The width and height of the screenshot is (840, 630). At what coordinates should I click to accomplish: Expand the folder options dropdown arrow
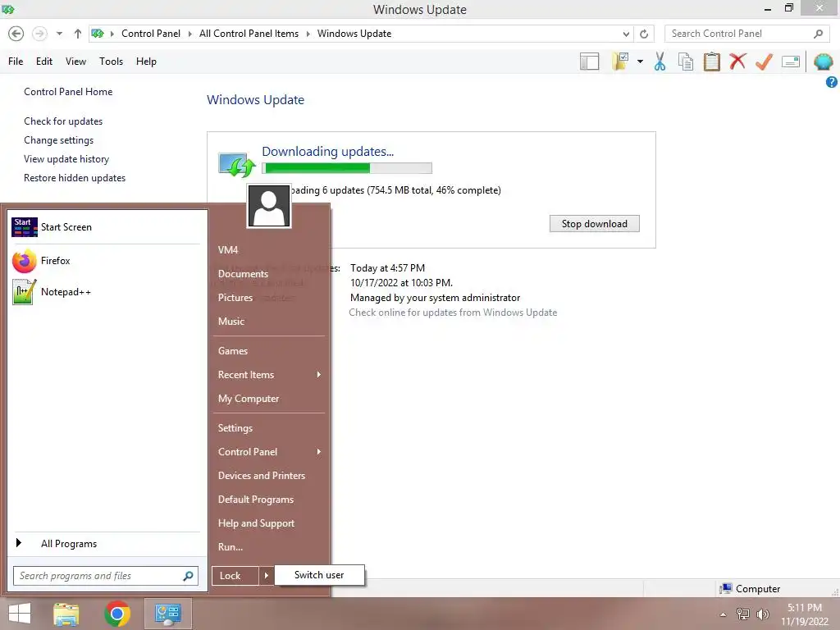coord(640,62)
